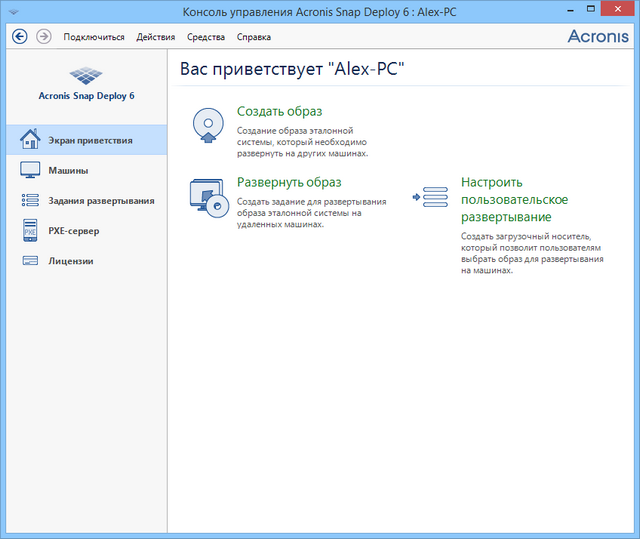Click the PXE-сервер icon in sidebar
This screenshot has width=640, height=539.
coord(30,231)
